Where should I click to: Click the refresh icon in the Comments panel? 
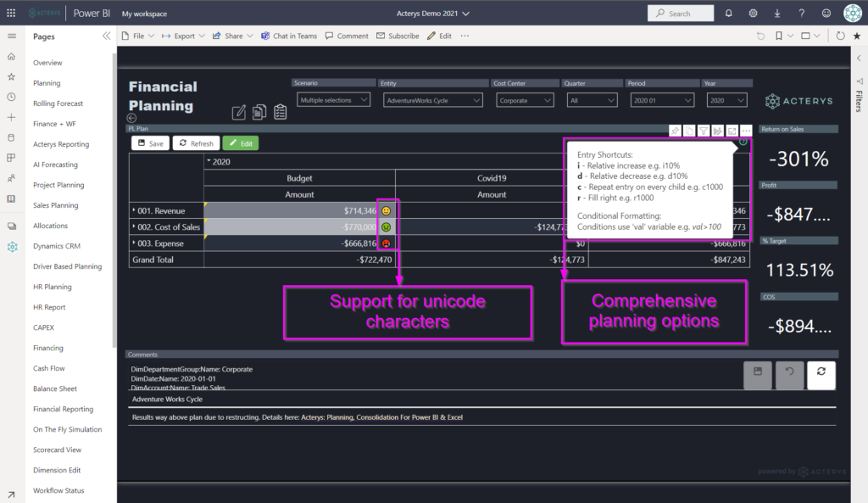(821, 374)
